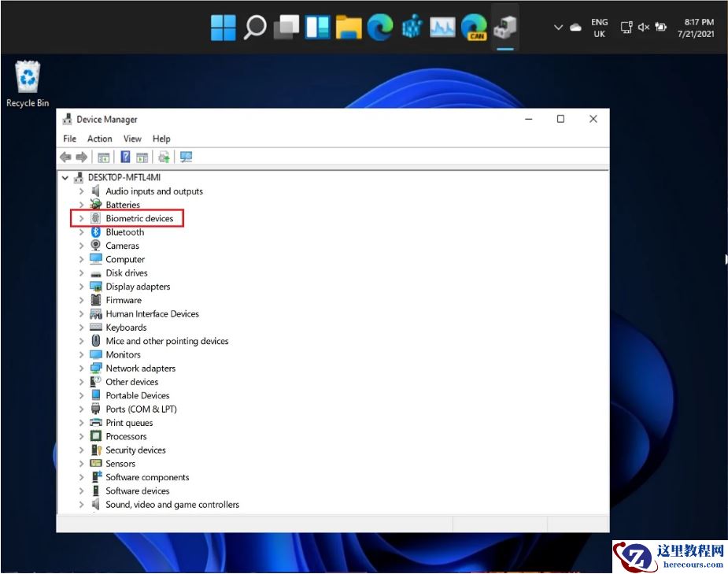The height and width of the screenshot is (574, 728).
Task: Expand the Network adapters category
Action: coord(82,368)
